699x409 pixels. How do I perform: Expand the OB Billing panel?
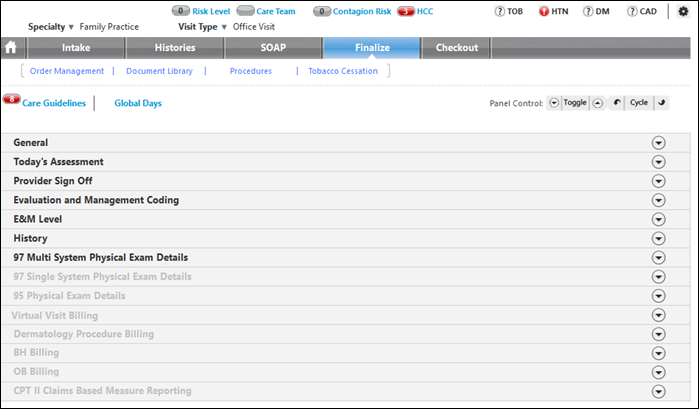[x=658, y=372]
